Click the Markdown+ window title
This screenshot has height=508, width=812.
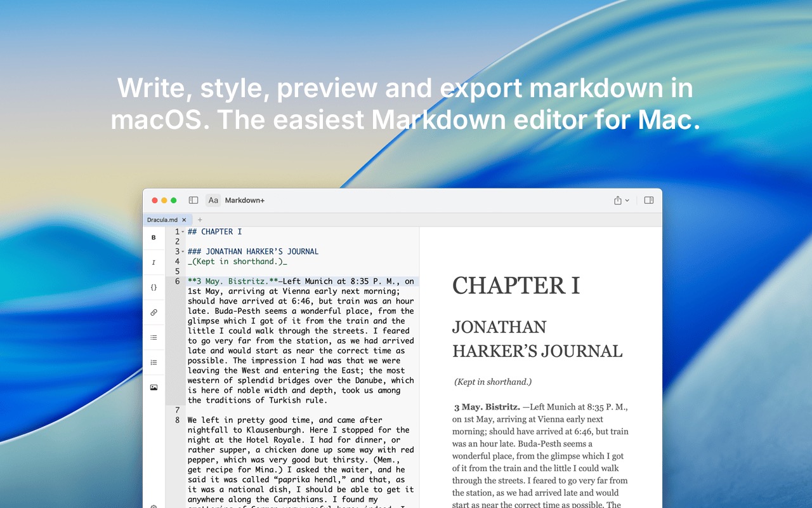click(245, 200)
